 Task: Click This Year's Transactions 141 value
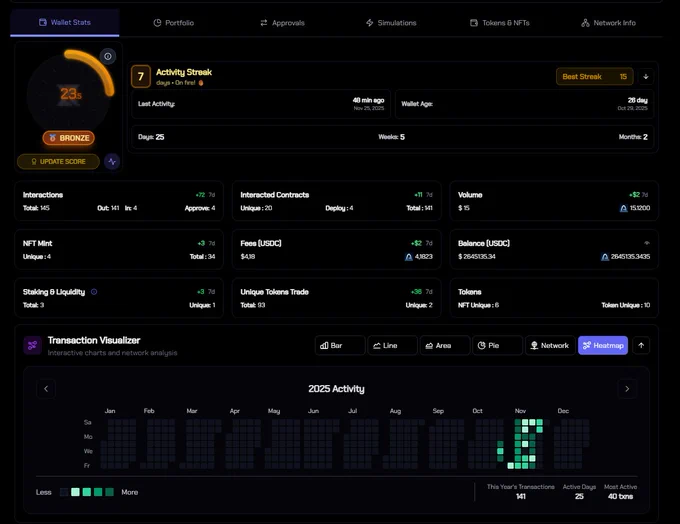point(520,496)
